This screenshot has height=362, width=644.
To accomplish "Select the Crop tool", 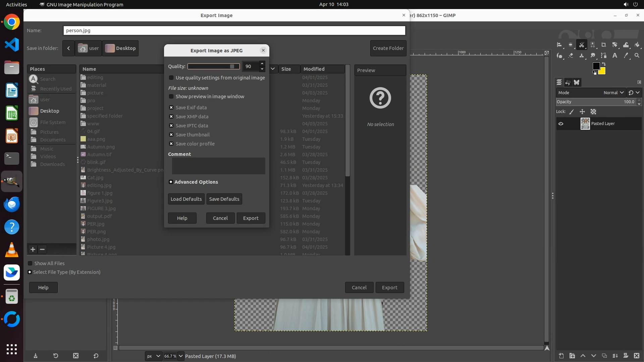I will click(x=603, y=45).
